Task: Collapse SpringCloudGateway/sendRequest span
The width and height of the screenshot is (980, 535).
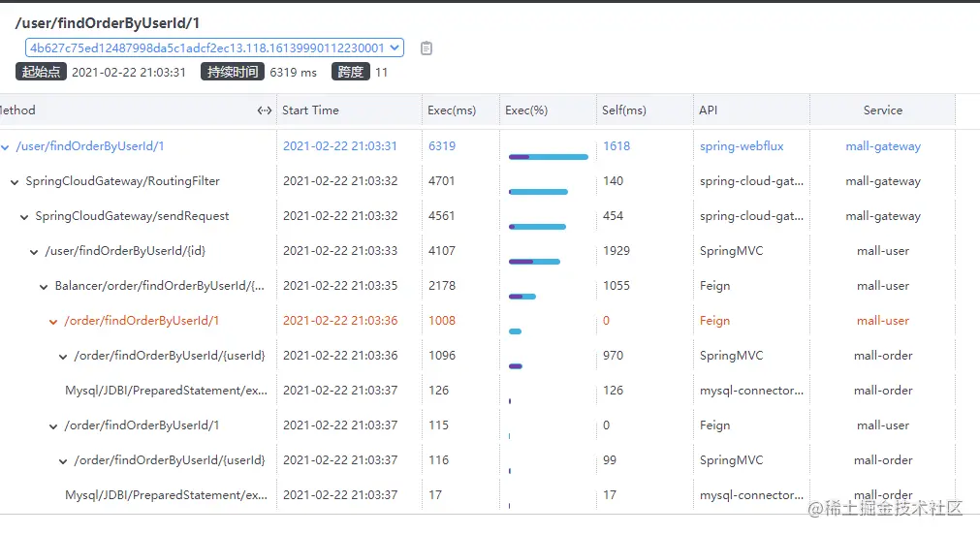Action: click(24, 217)
